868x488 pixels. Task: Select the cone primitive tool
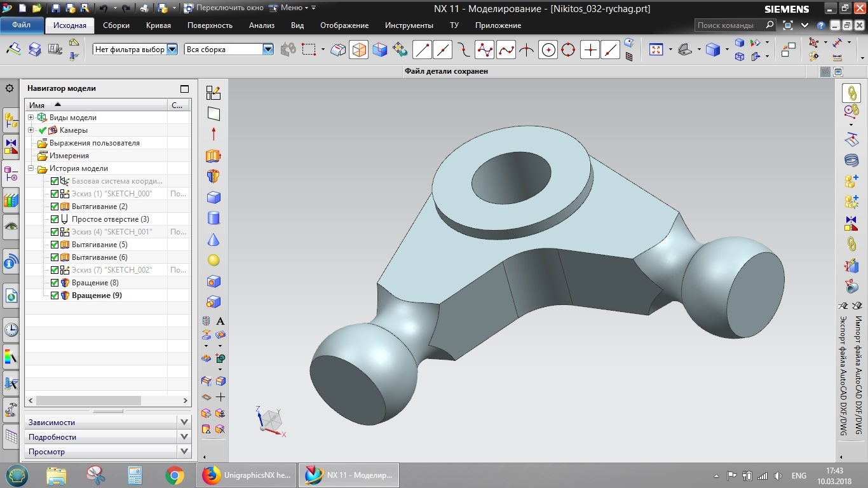click(x=214, y=240)
